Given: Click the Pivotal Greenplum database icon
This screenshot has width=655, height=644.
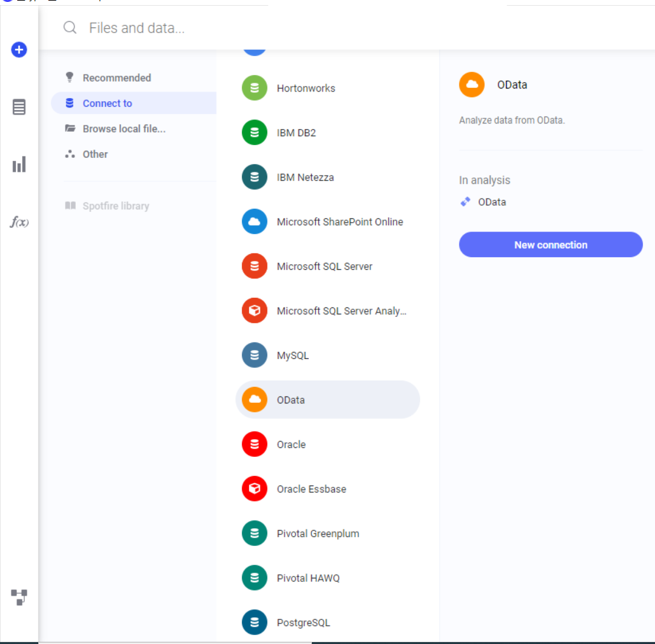Looking at the screenshot, I should [255, 533].
